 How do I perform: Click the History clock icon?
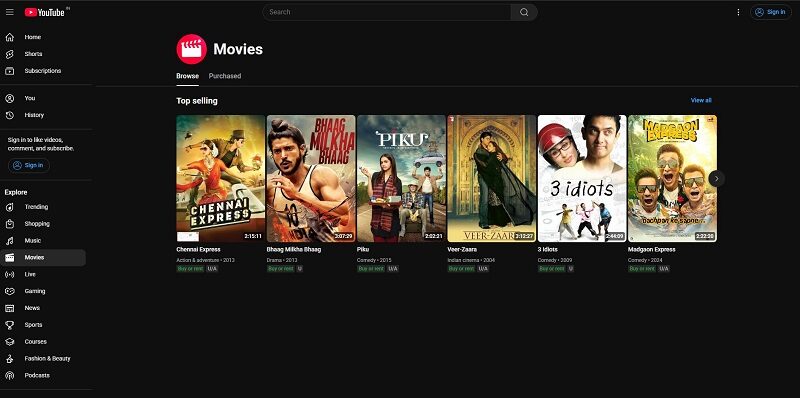click(x=10, y=115)
